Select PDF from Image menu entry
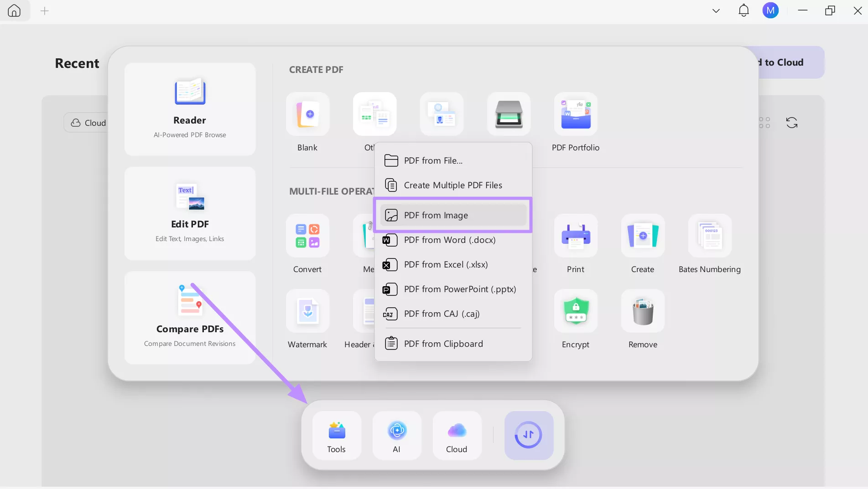 pos(452,215)
